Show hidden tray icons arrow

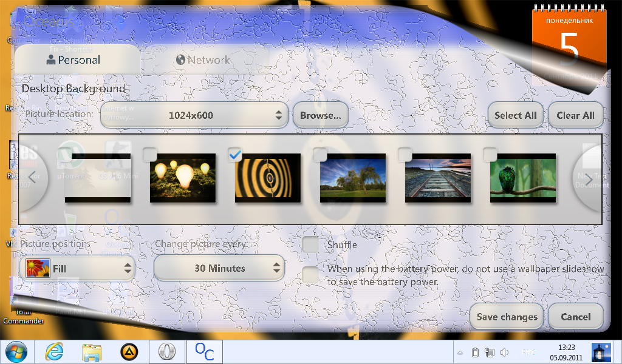[x=460, y=352]
